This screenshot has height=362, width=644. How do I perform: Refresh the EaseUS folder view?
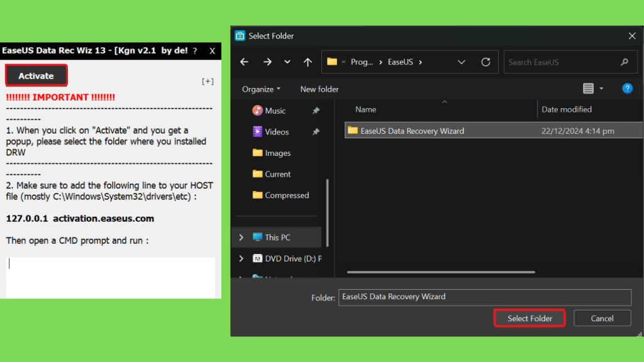486,62
